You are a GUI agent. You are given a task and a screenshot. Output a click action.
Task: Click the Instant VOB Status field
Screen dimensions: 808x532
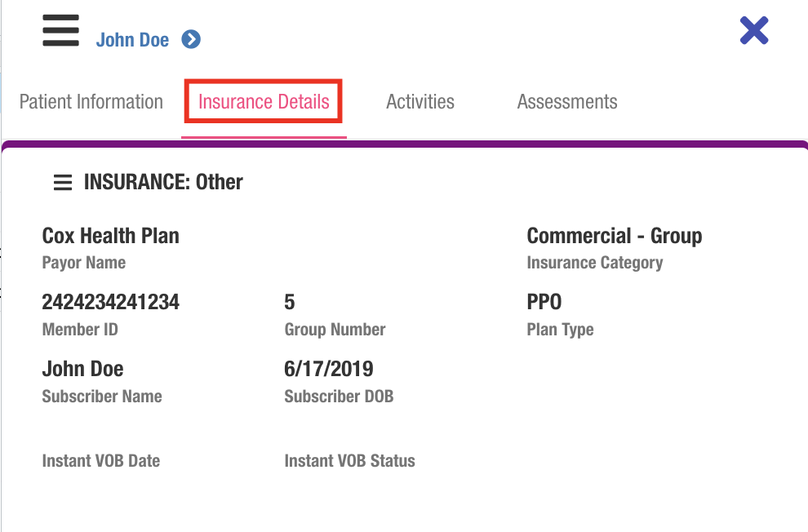pyautogui.click(x=349, y=461)
